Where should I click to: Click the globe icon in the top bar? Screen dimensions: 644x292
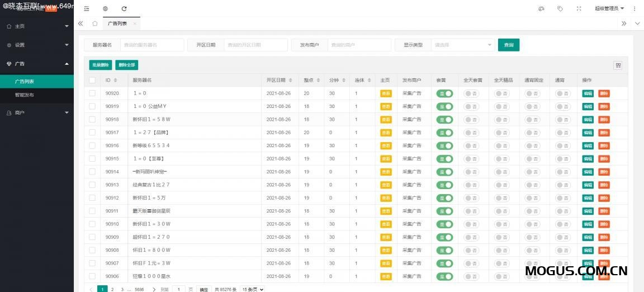point(106,8)
